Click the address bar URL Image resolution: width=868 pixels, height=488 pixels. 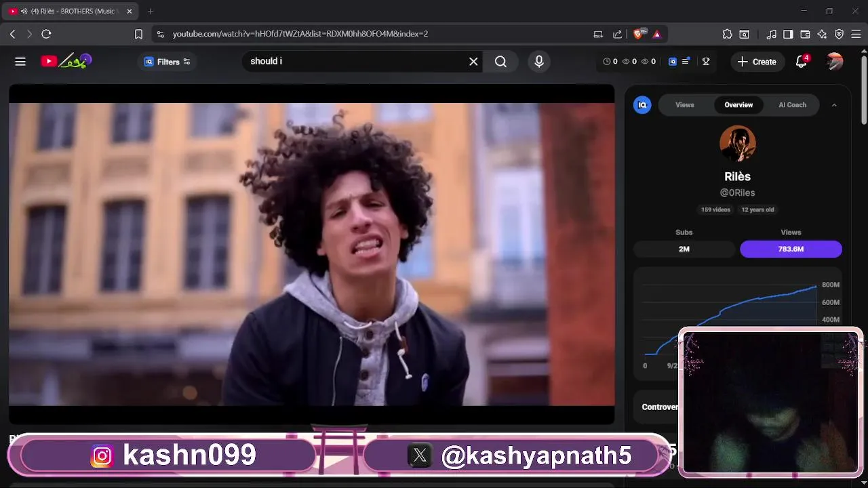click(300, 34)
